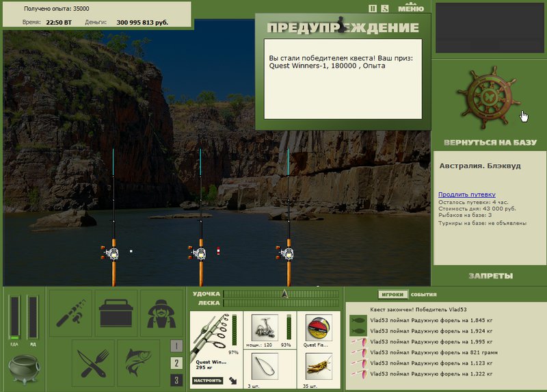
Task: Click ВЕРНУТЬСЯ НА БАЗУ to return to base
Action: (x=490, y=142)
